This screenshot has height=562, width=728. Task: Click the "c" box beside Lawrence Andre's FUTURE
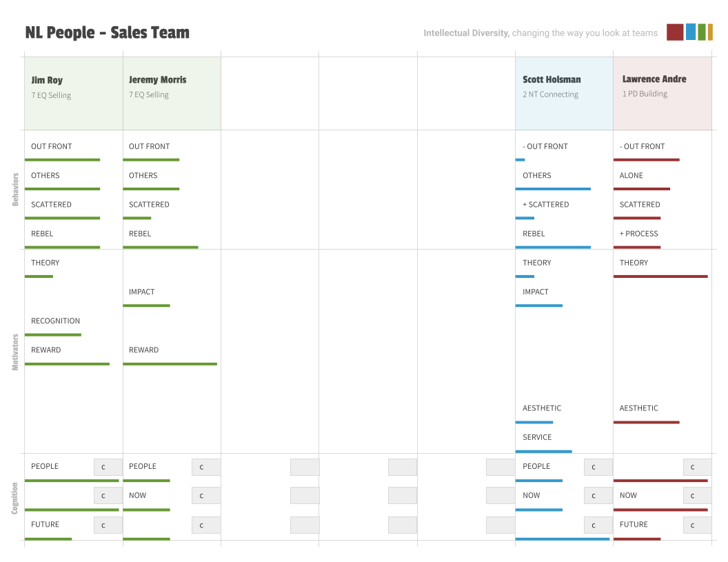[697, 525]
